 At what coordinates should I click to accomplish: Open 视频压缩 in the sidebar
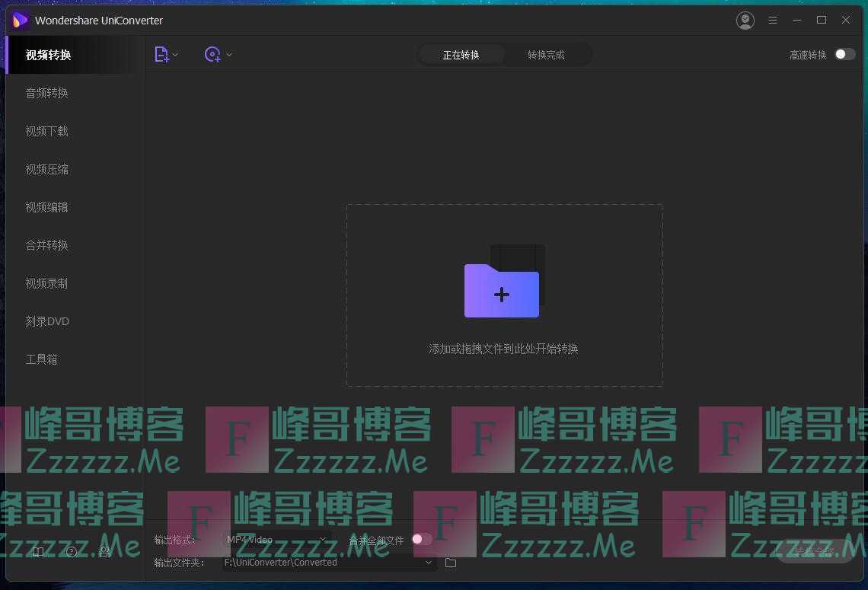click(47, 169)
